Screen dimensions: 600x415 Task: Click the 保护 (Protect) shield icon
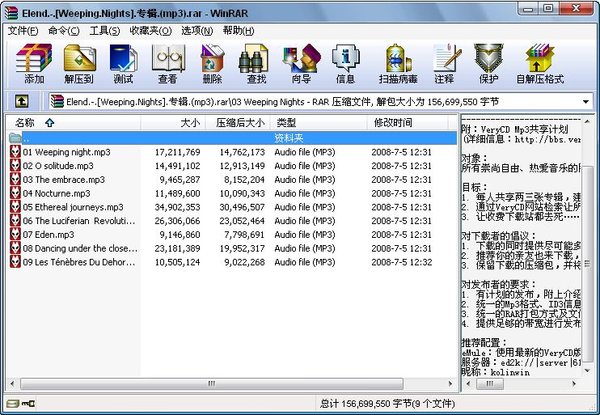[489, 58]
